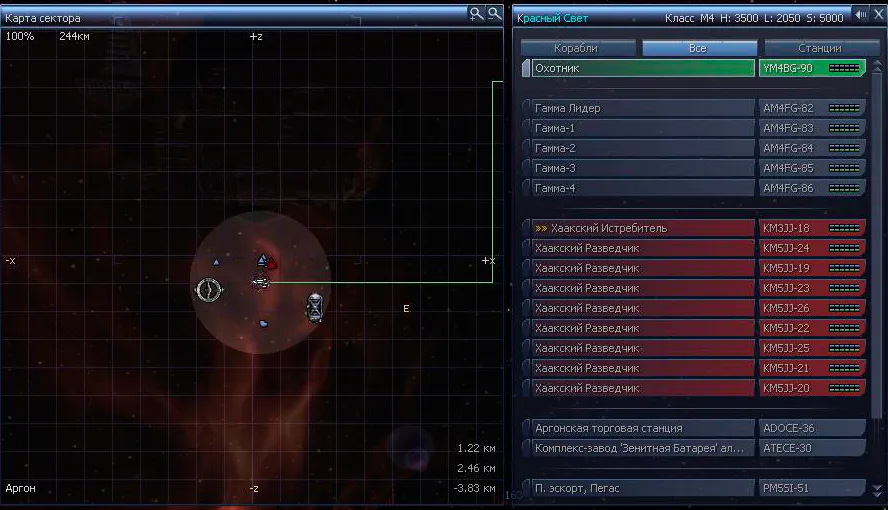Switch to the Корабли tab
This screenshot has height=510, width=888.
(578, 48)
